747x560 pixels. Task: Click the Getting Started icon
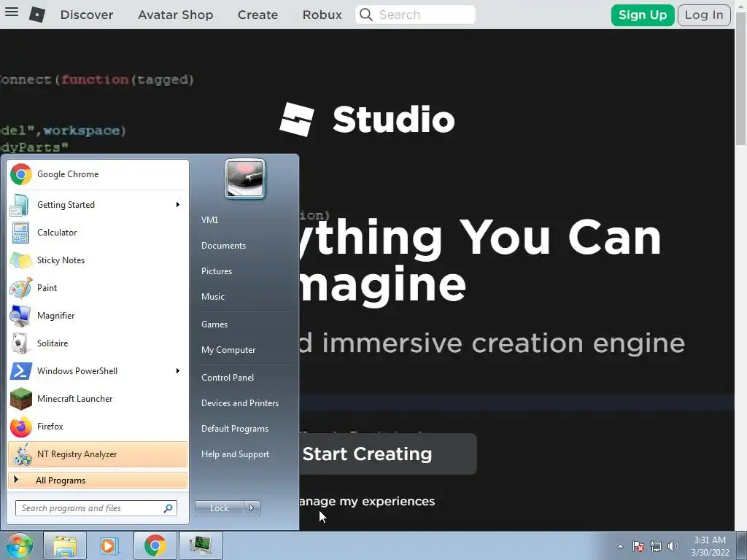coord(20,205)
